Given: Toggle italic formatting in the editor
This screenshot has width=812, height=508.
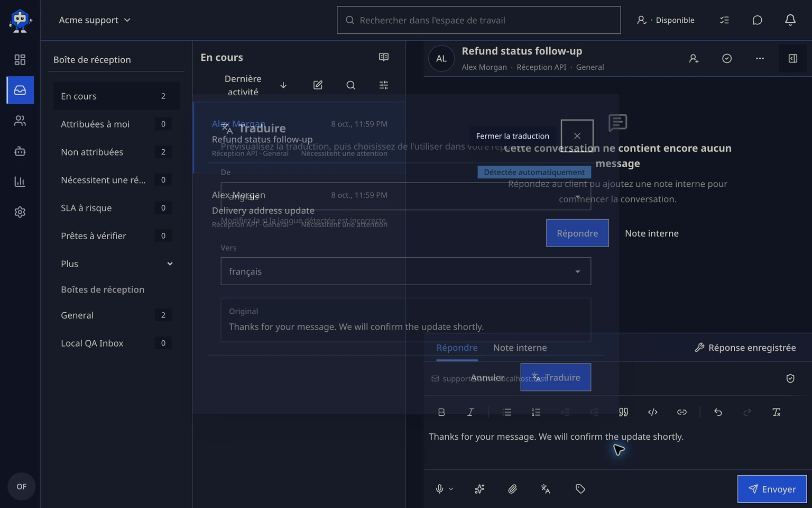Looking at the screenshot, I should 470,412.
